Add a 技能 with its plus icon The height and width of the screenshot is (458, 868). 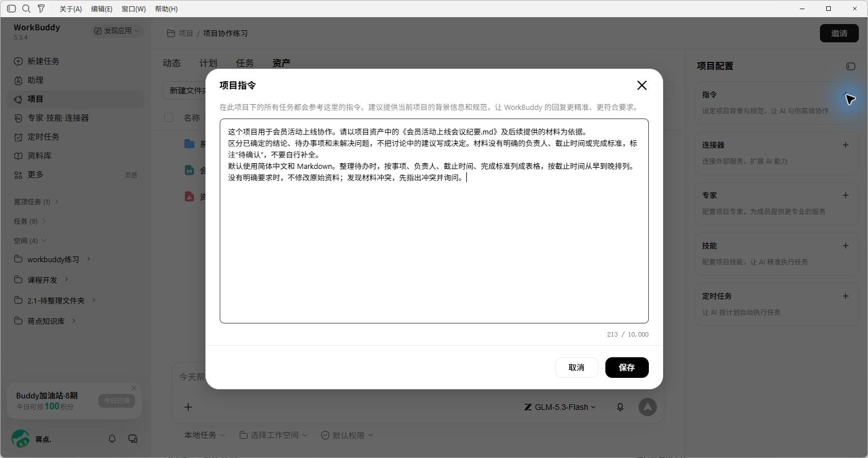click(846, 246)
